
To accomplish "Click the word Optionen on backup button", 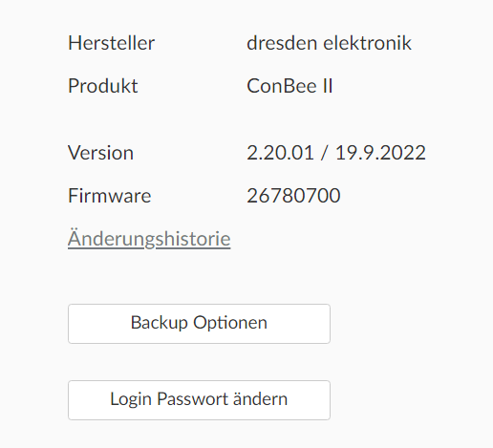I will click(230, 323).
